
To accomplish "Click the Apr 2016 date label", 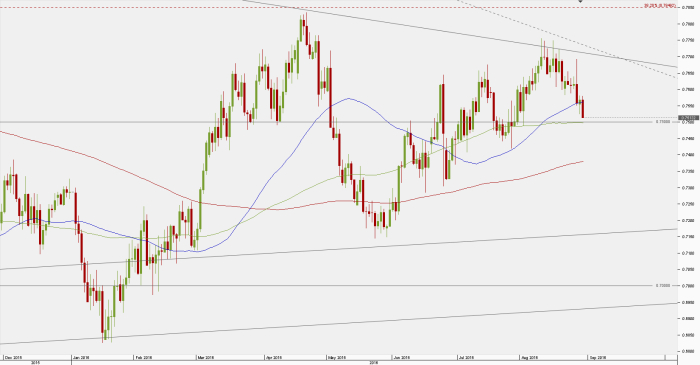I will 274,357.
